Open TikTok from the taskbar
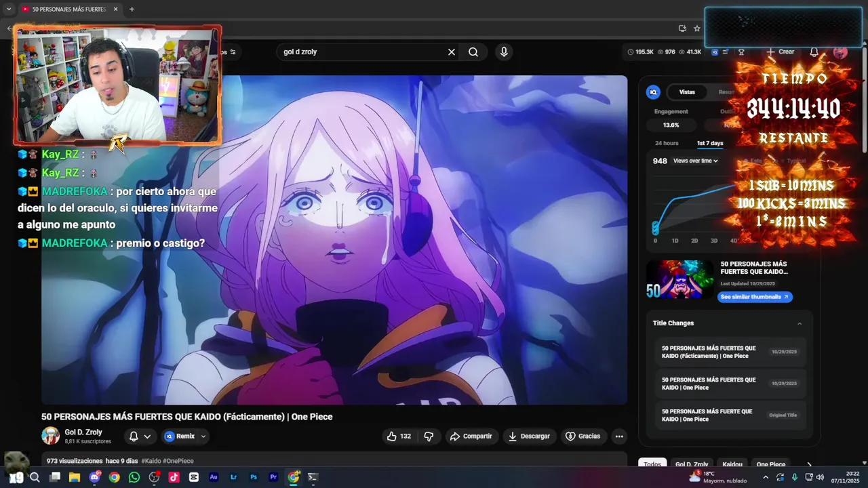Image resolution: width=868 pixels, height=488 pixels. click(x=174, y=477)
